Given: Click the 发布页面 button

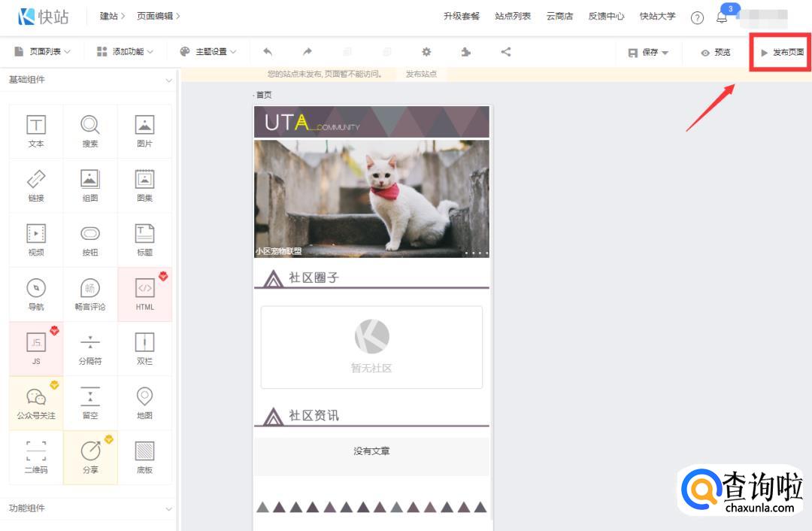Looking at the screenshot, I should 782,53.
